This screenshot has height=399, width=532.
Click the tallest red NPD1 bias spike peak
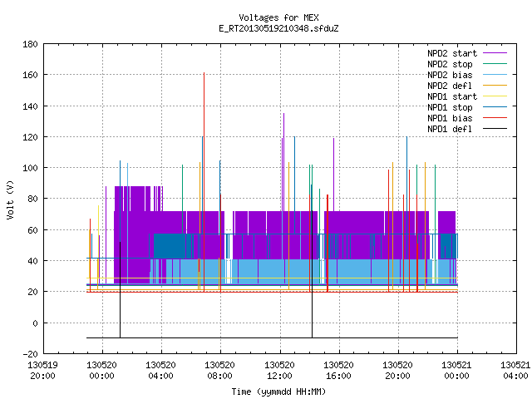pos(204,73)
